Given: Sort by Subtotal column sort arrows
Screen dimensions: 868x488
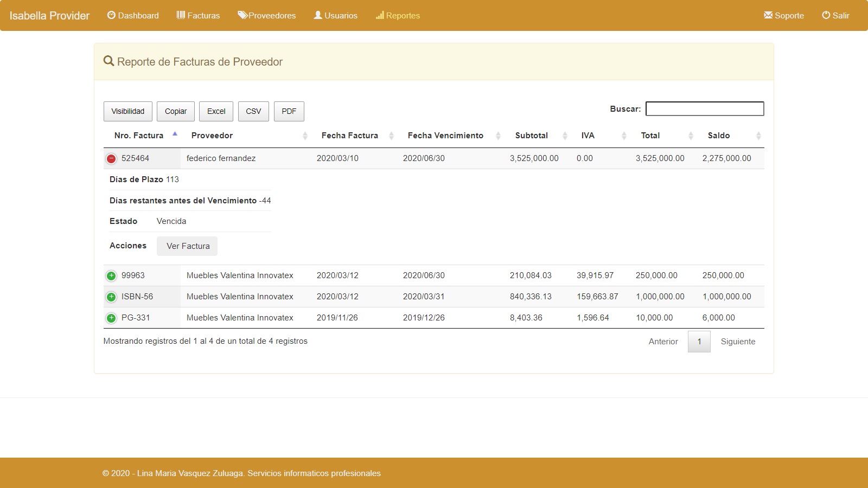Looking at the screenshot, I should [565, 136].
